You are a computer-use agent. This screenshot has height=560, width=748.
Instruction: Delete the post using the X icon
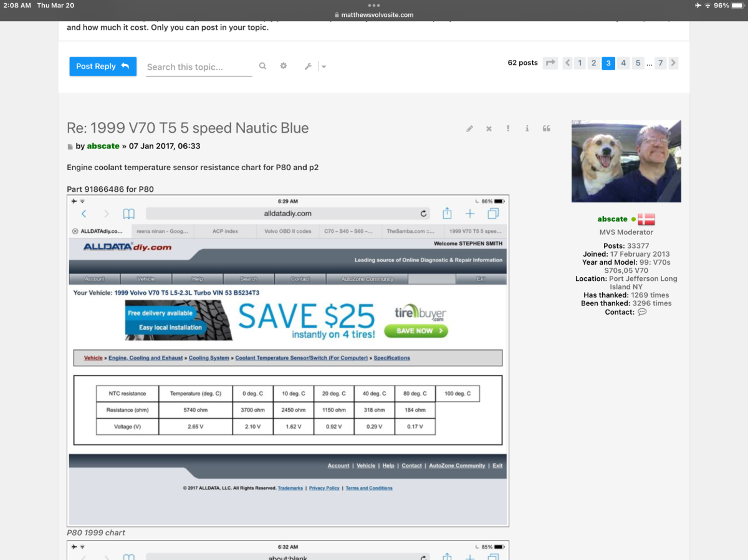[489, 129]
